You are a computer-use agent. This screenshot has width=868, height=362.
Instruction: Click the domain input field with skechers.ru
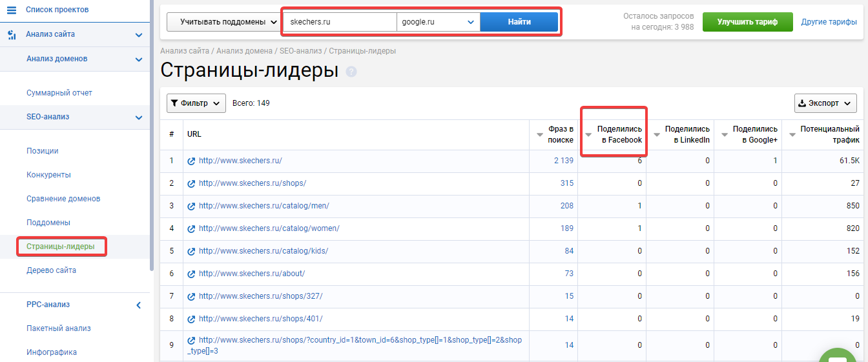340,22
